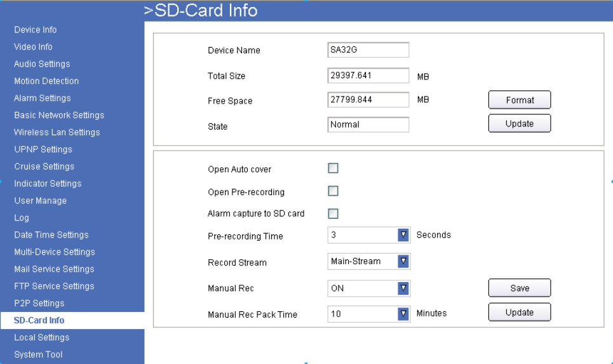Go to P2P Settings

pos(39,304)
